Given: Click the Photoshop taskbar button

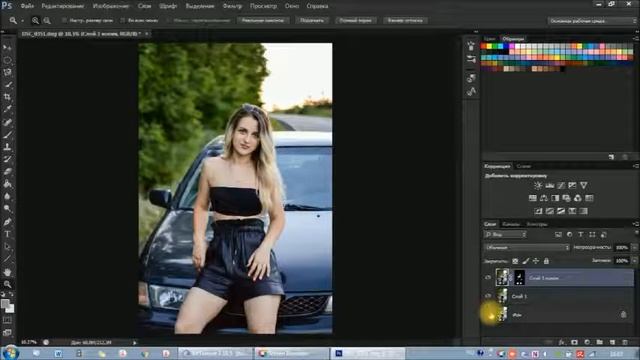Looking at the screenshot, I should coord(367,353).
